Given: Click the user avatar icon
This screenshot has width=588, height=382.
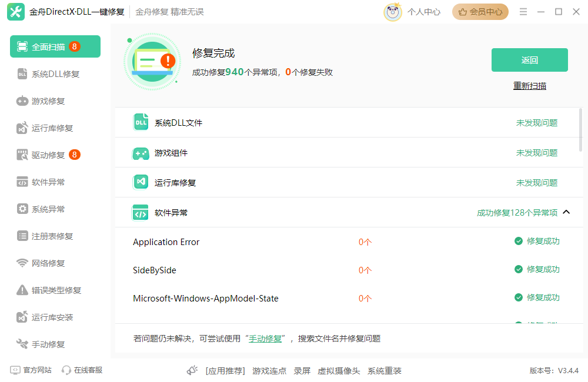Looking at the screenshot, I should click(x=393, y=12).
